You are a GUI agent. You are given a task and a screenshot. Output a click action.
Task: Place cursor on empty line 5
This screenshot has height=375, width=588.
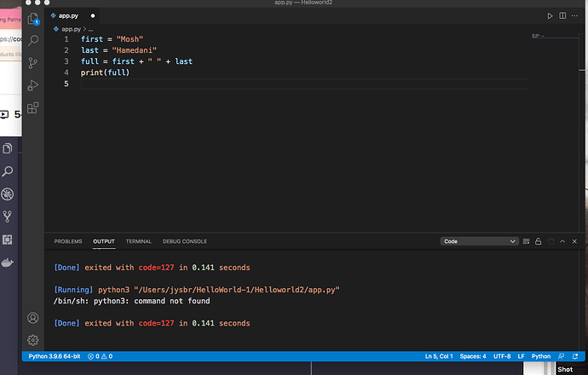tap(304, 84)
